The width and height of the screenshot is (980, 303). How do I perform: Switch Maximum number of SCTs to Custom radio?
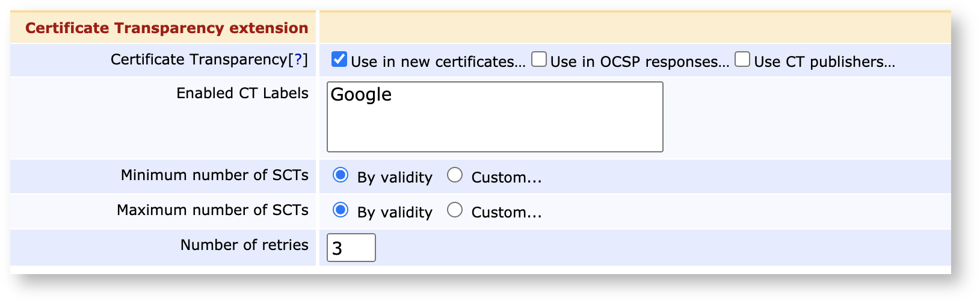click(x=455, y=210)
